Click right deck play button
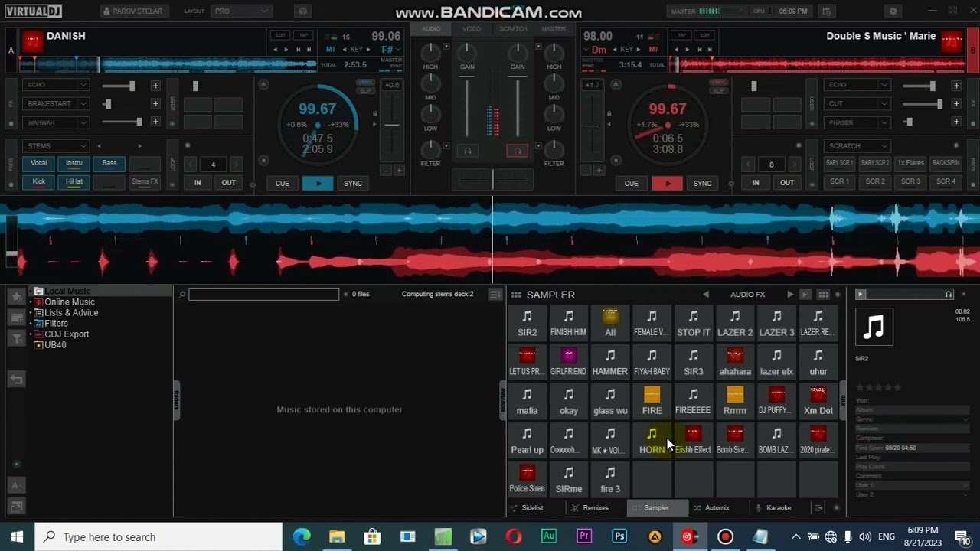The image size is (980, 551). pyautogui.click(x=667, y=183)
